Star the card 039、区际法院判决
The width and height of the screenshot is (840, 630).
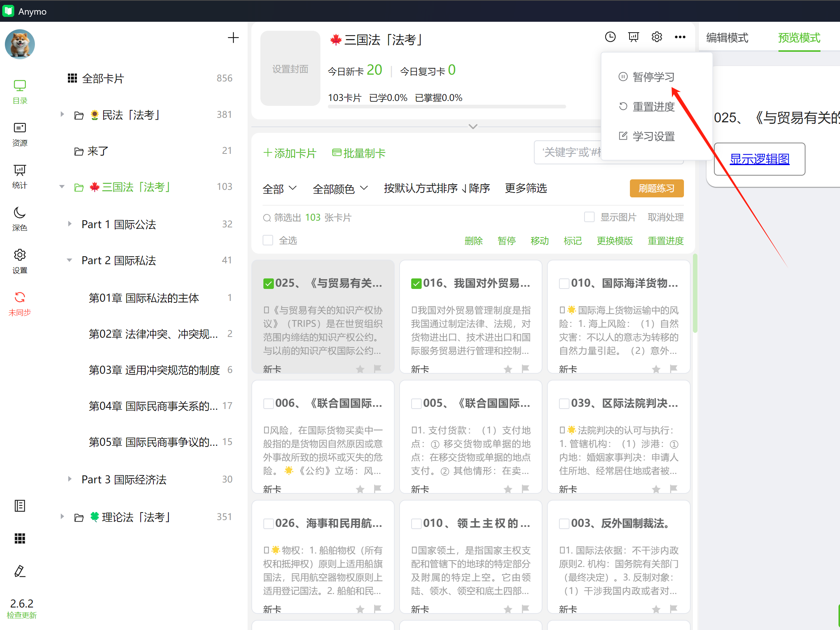(x=656, y=489)
